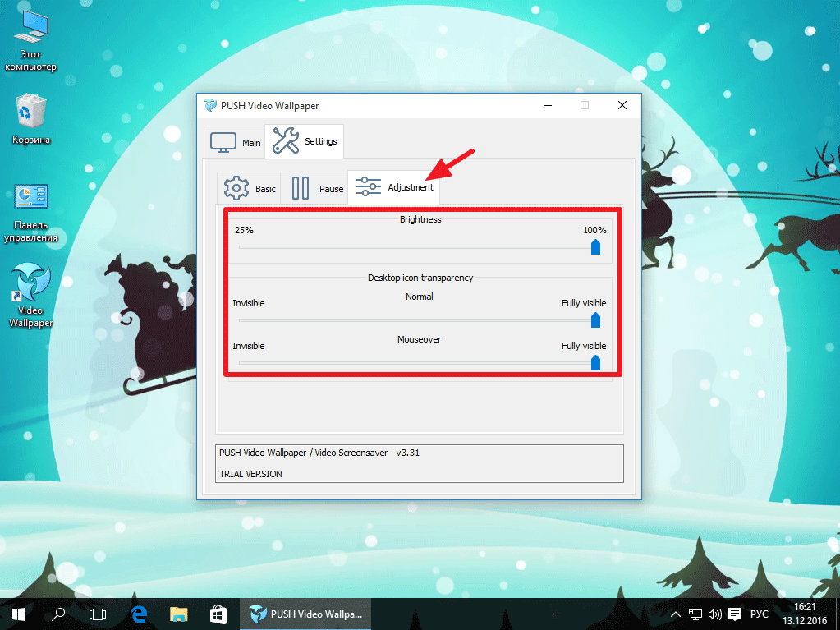The image size is (840, 630).
Task: Select the Этот компьютер desktop icon
Action: pyautogui.click(x=30, y=41)
